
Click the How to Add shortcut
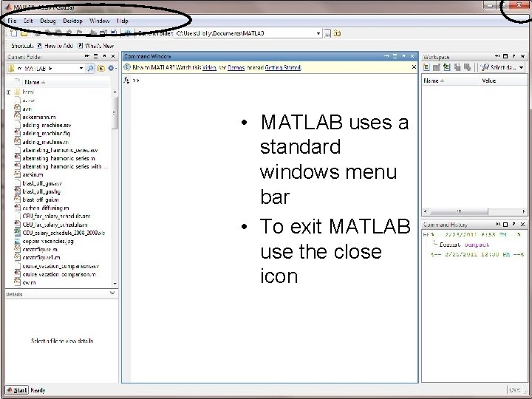(55, 46)
